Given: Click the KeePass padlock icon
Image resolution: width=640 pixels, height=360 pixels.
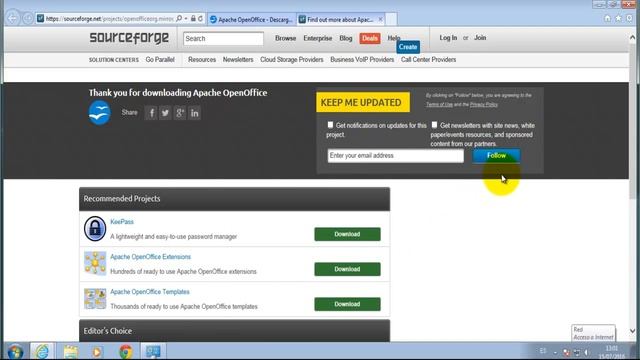Looking at the screenshot, I should (95, 229).
